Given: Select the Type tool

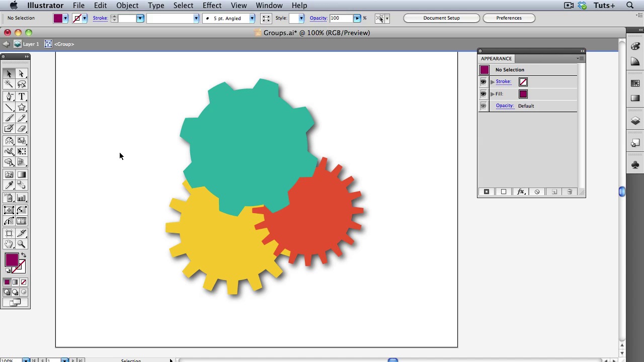Looking at the screenshot, I should pyautogui.click(x=22, y=97).
